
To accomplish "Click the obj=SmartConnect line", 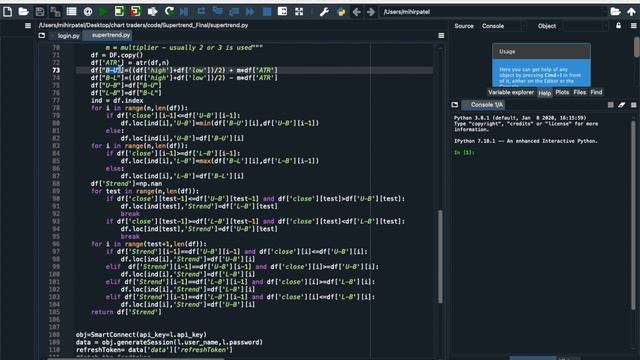I will pos(141,335).
